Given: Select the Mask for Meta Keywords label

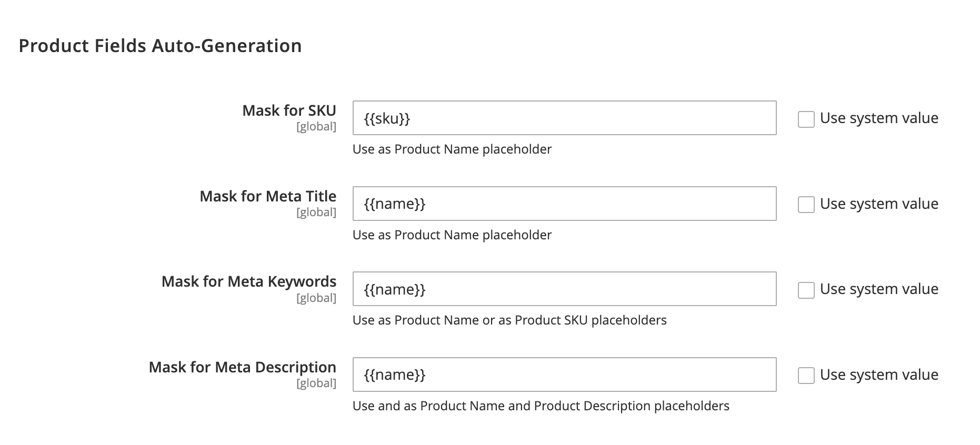Looking at the screenshot, I should (249, 282).
